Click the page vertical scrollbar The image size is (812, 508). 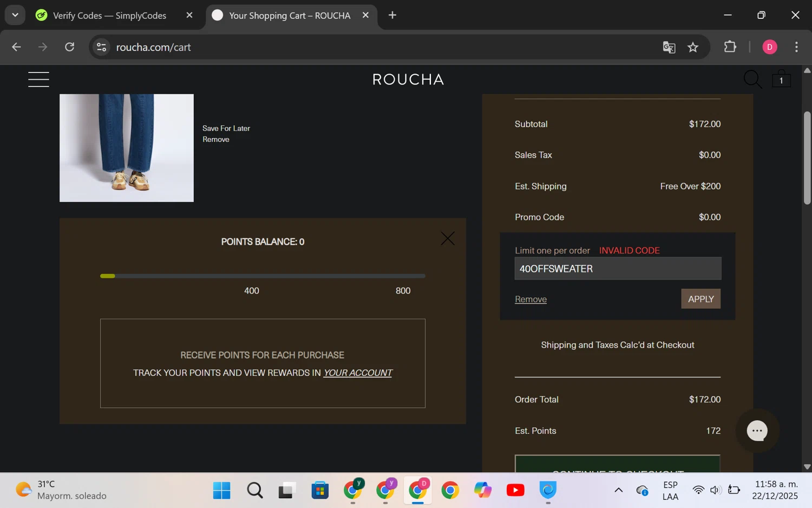[x=807, y=158]
